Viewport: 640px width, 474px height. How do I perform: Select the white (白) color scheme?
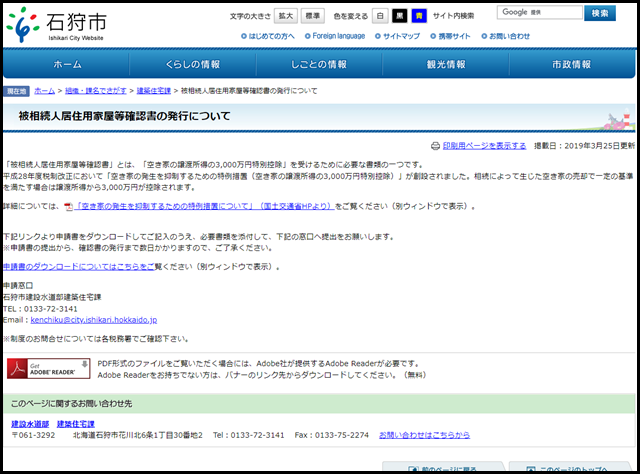[380, 16]
